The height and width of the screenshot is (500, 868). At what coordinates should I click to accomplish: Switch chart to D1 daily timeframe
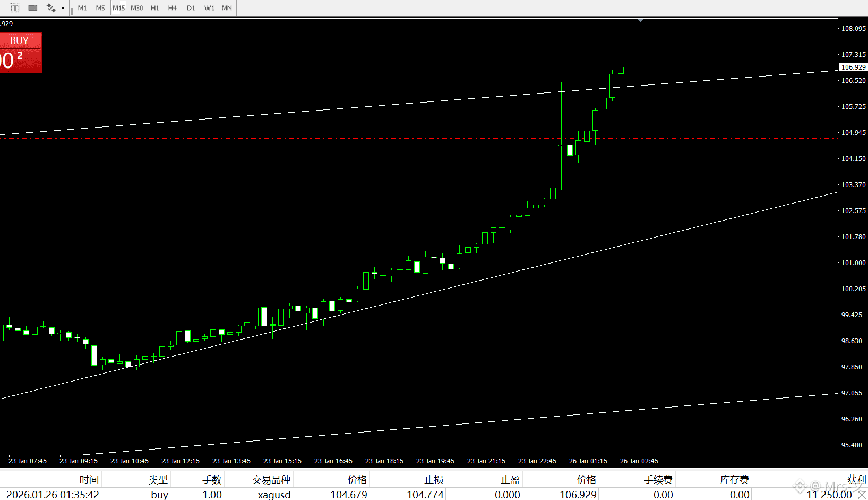[191, 7]
